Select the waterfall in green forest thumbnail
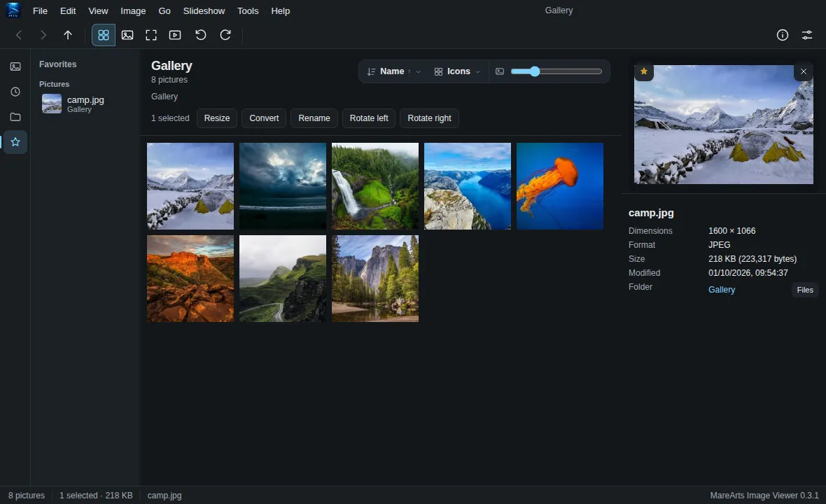The image size is (826, 504). tap(375, 186)
